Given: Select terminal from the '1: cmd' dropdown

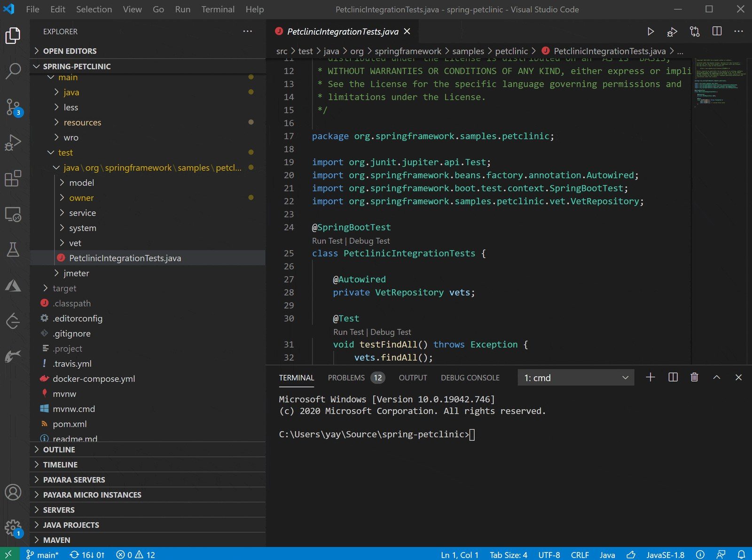Looking at the screenshot, I should point(576,378).
